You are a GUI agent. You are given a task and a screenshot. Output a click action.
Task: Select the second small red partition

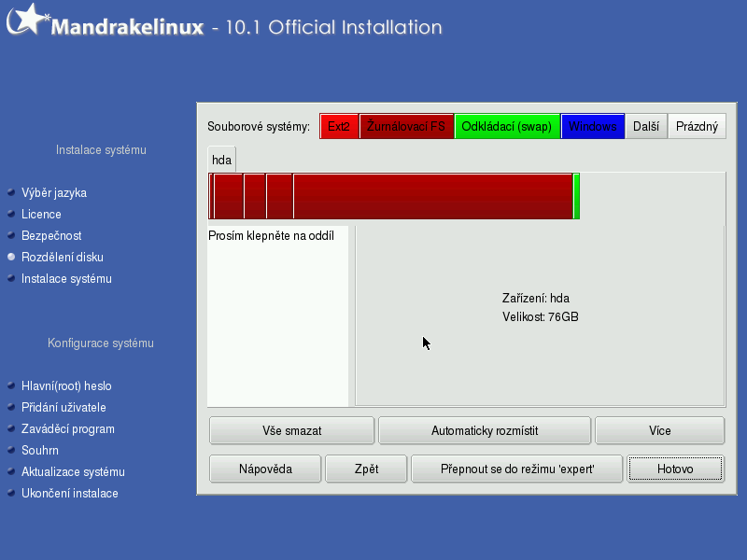(x=229, y=196)
